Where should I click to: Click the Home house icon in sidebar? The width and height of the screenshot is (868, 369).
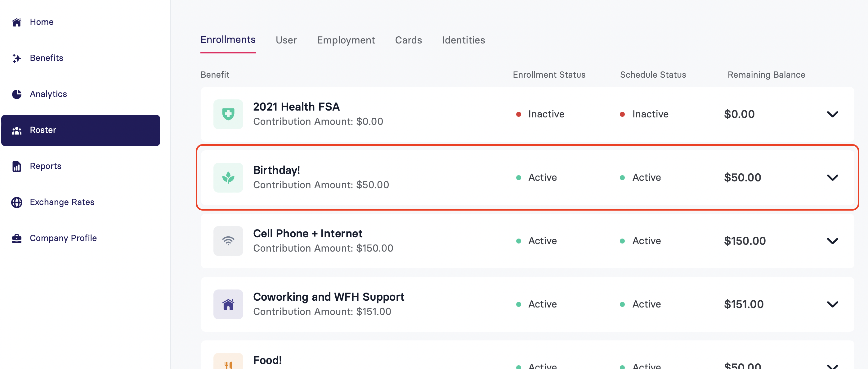click(x=16, y=22)
